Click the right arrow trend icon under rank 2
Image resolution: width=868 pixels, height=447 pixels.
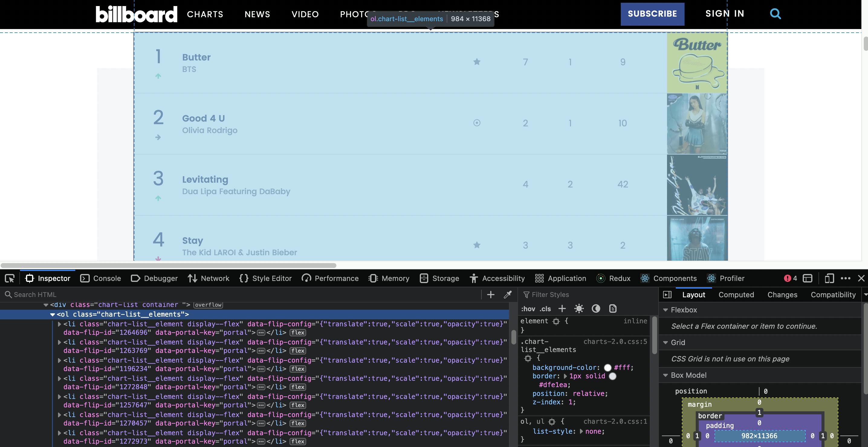(x=158, y=137)
